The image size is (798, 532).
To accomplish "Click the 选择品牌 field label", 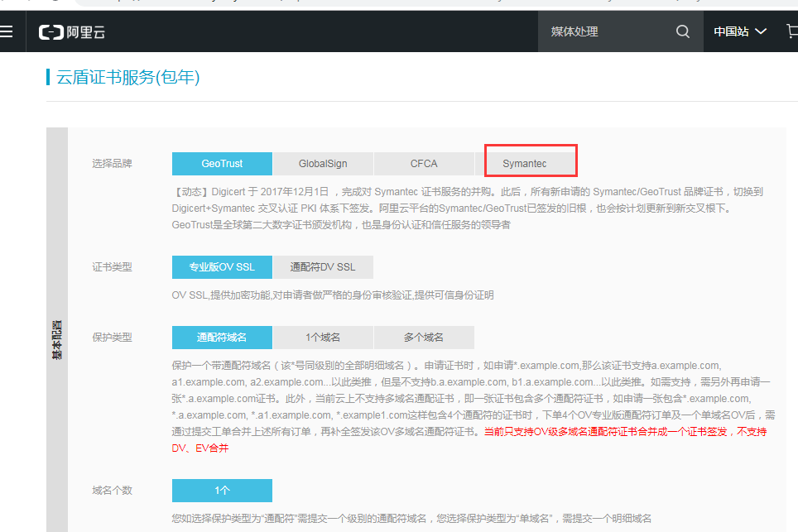I will pos(112,164).
